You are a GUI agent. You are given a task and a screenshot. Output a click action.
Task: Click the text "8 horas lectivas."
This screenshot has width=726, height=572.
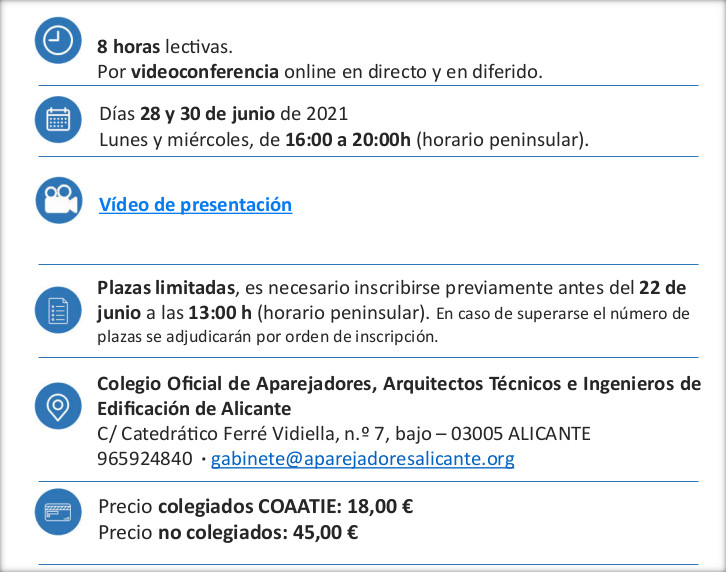click(165, 47)
